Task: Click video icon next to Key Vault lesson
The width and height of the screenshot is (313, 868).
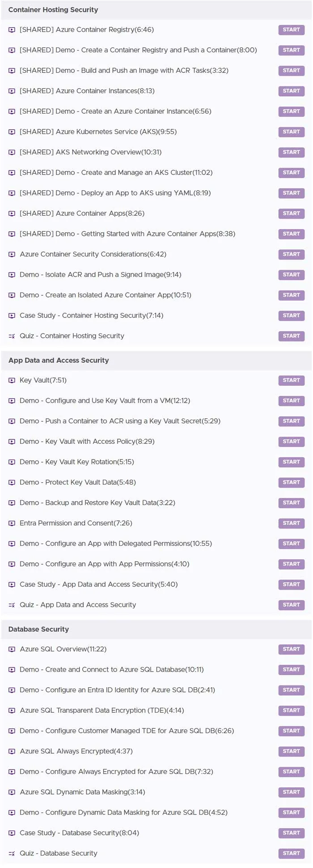Action: [12, 381]
